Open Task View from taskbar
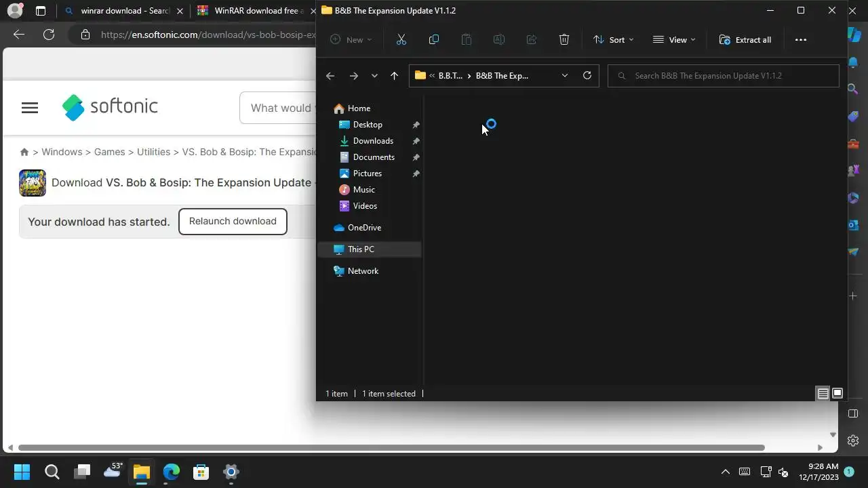868x488 pixels. [x=82, y=472]
